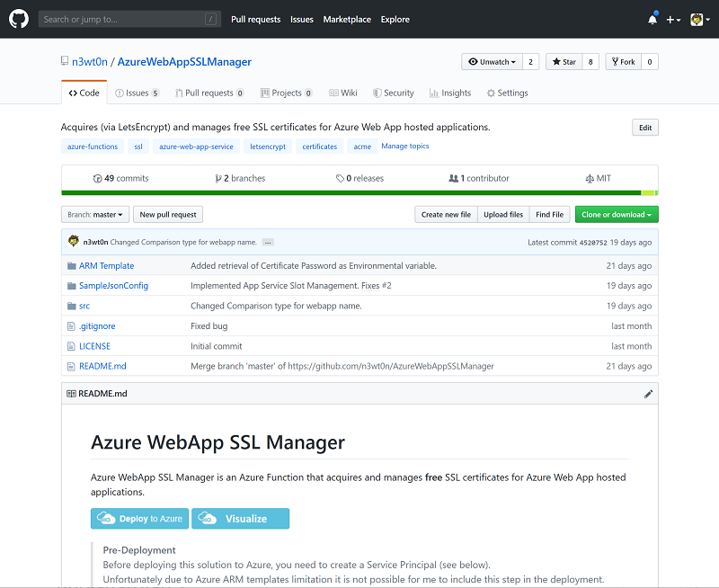
Task: Star the repository
Action: [564, 61]
